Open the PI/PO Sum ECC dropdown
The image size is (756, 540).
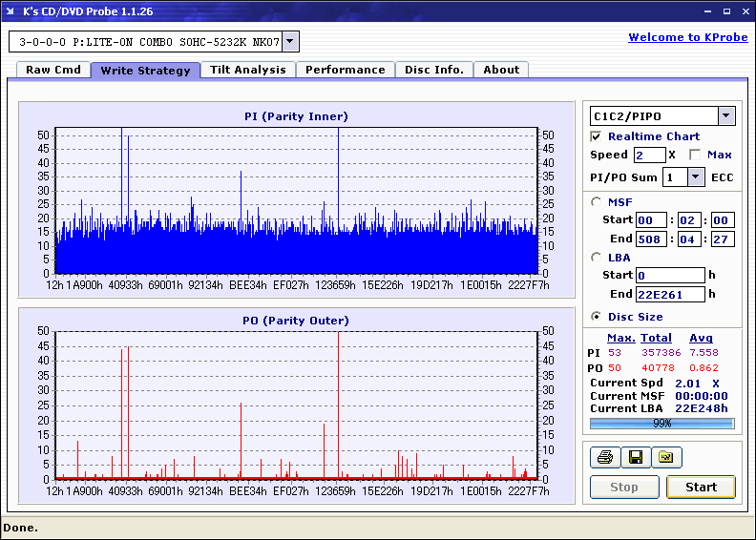(x=695, y=177)
